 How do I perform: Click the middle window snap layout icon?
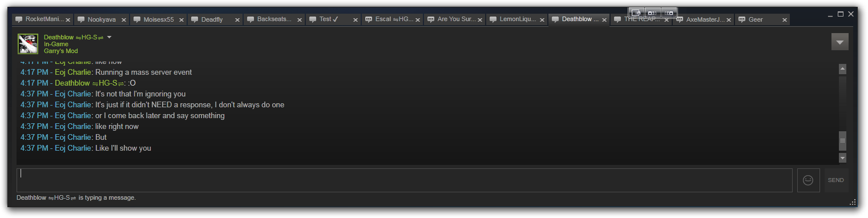(653, 13)
